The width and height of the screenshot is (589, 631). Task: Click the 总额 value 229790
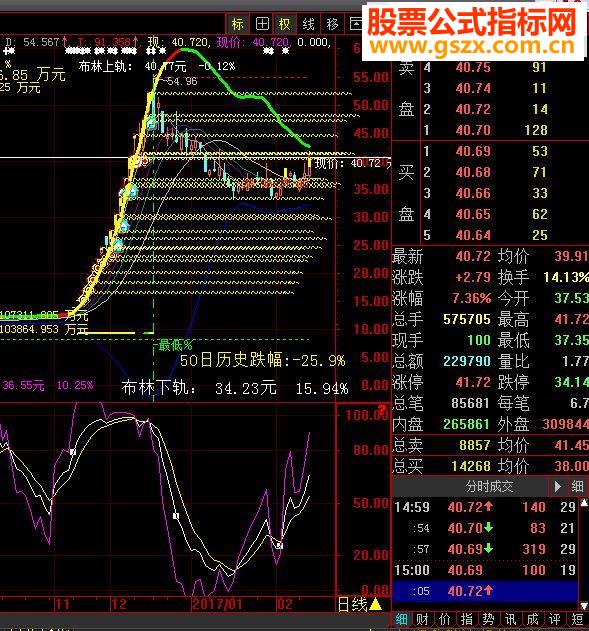click(467, 361)
